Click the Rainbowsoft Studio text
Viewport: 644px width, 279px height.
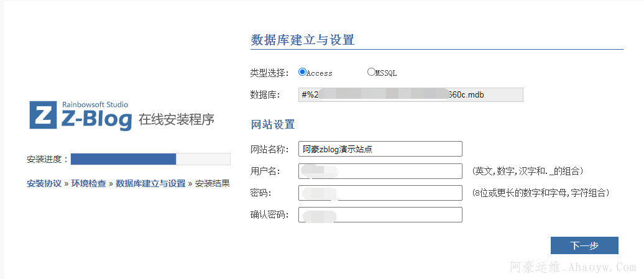click(95, 104)
